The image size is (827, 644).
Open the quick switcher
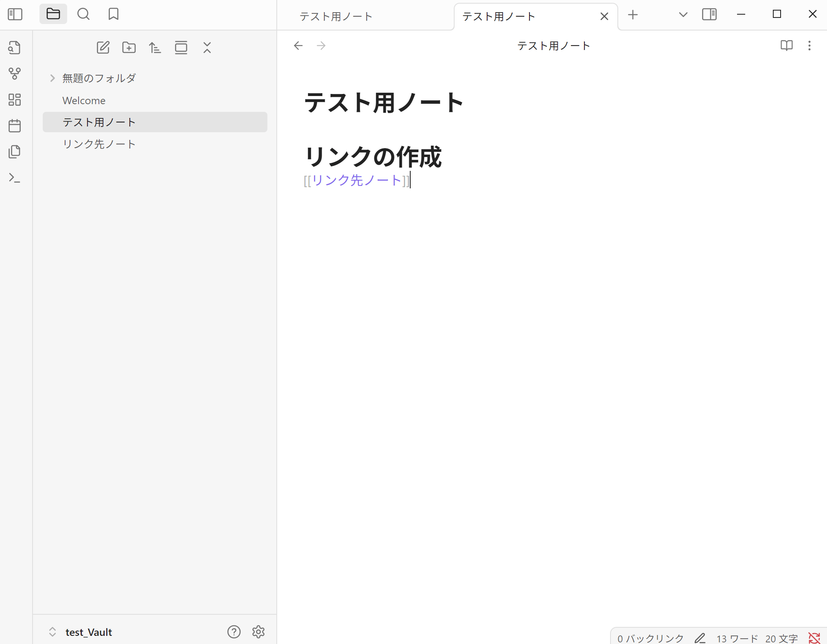tap(15, 48)
